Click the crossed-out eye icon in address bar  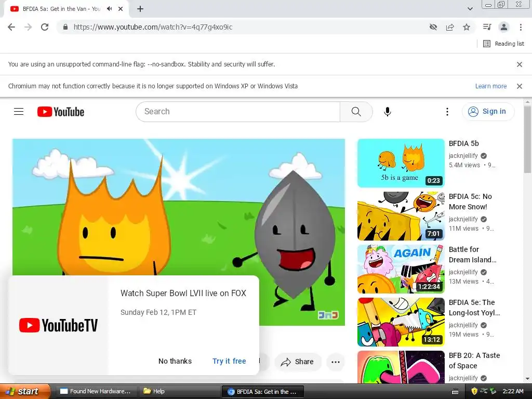pyautogui.click(x=433, y=27)
